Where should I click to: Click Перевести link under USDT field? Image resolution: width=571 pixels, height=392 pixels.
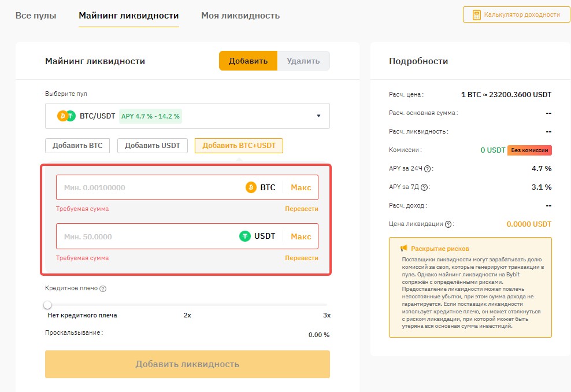click(301, 258)
